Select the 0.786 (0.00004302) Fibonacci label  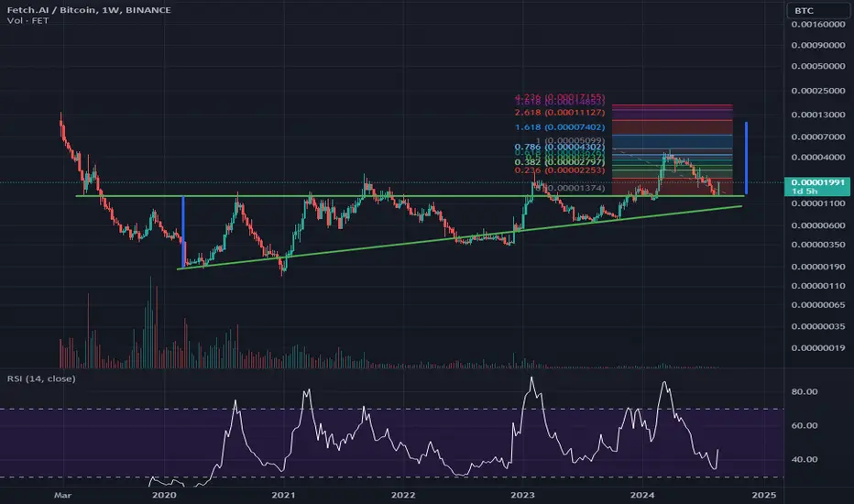coord(559,147)
